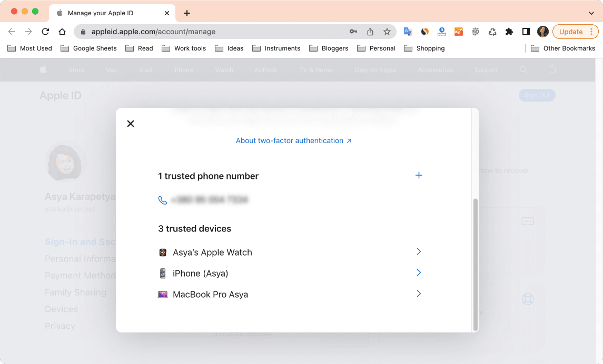Viewport: 603px width, 364px height.
Task: Open a new browser tab
Action: point(187,13)
